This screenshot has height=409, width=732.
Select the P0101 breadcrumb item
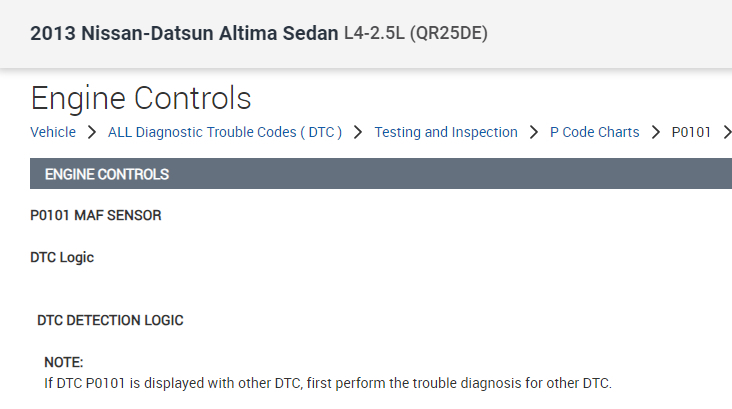click(x=690, y=132)
